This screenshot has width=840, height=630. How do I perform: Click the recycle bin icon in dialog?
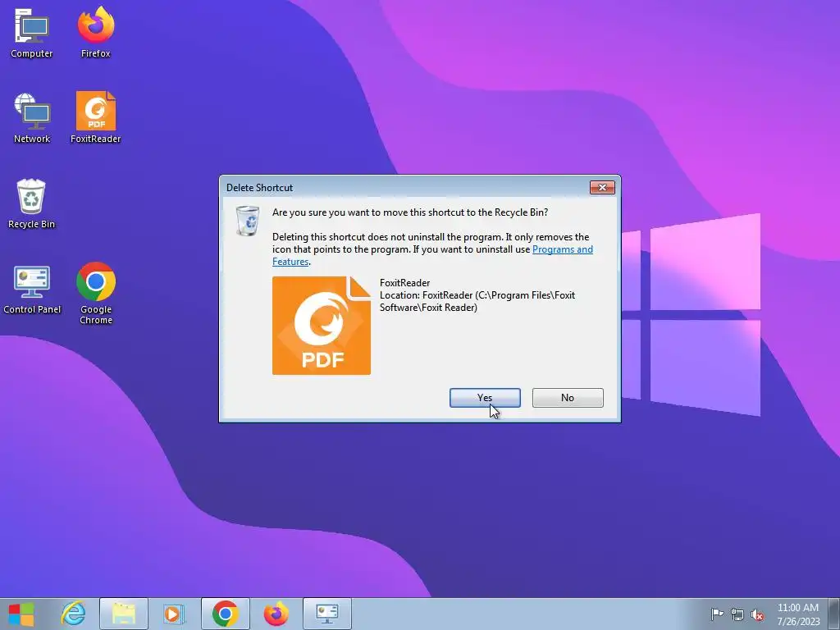[x=248, y=220]
